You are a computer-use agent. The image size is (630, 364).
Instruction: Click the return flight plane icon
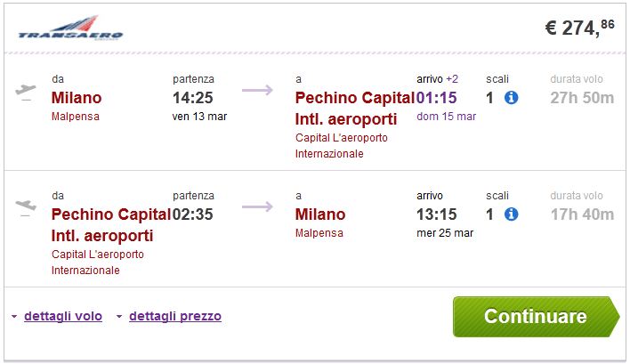click(x=26, y=207)
